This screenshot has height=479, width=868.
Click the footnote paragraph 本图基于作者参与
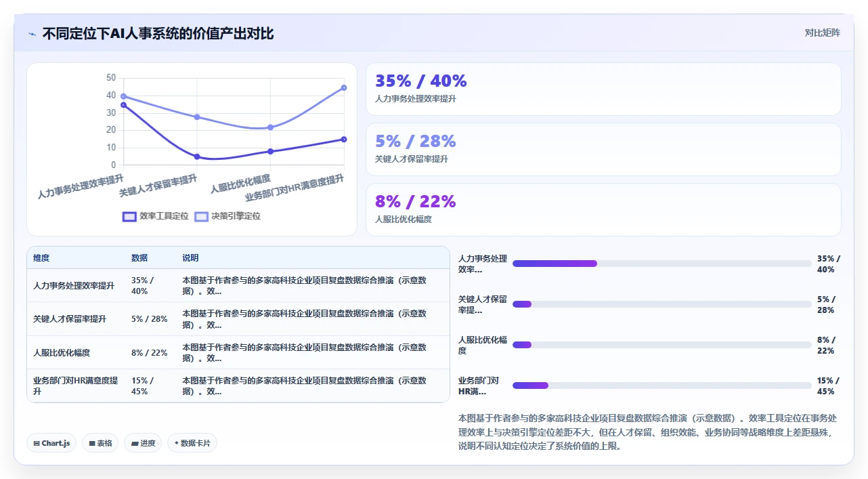coord(649,432)
